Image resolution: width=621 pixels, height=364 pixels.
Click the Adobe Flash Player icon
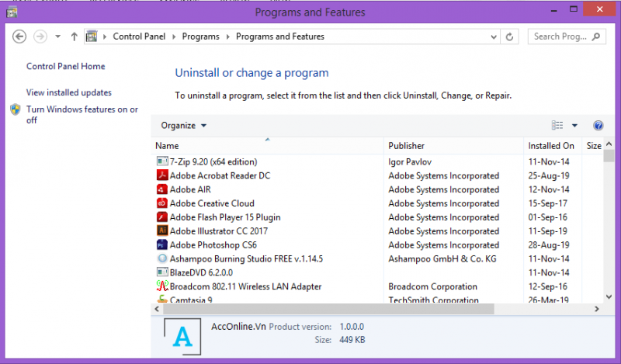click(x=162, y=217)
